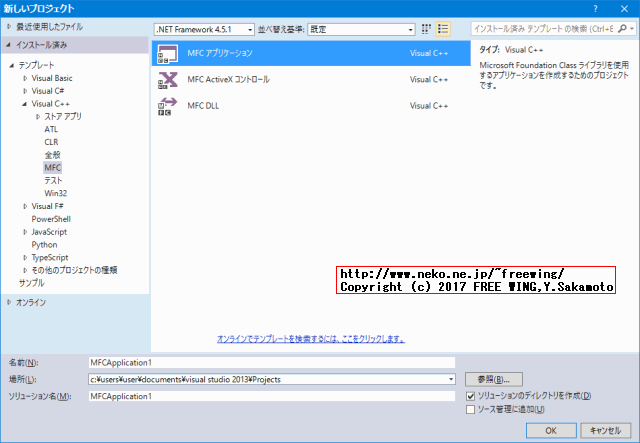Select 全般 under Visual C++
640x443 pixels.
(x=52, y=155)
